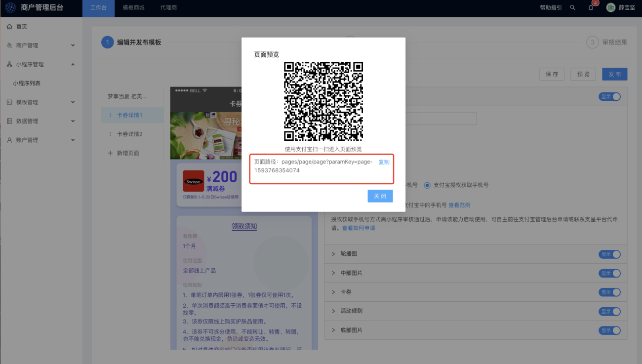
Task: Toggle 显示 switch for 轮播图
Action: [610, 254]
